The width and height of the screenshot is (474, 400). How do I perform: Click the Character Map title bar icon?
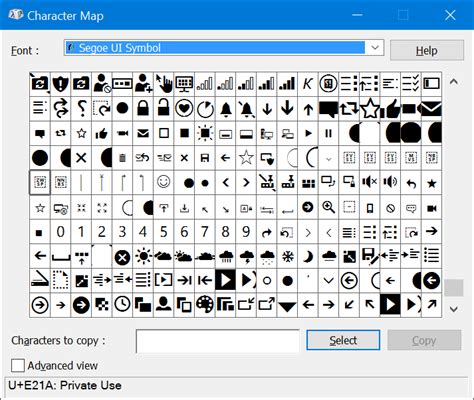[15, 15]
